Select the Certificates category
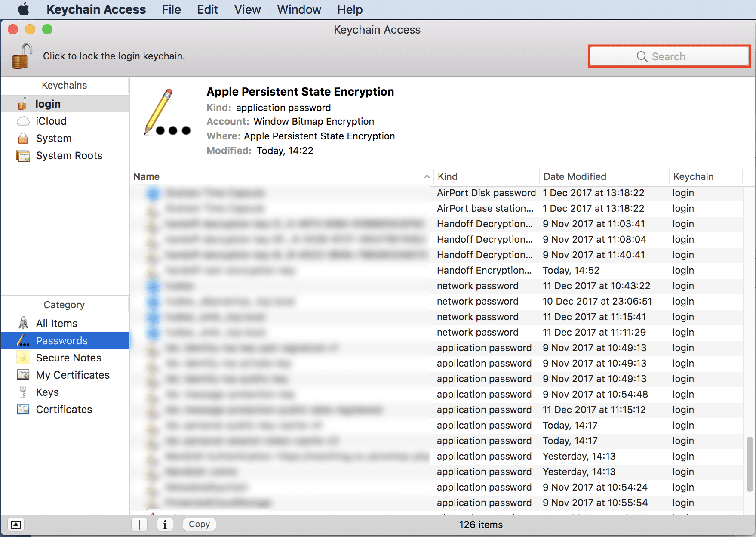 coord(65,409)
